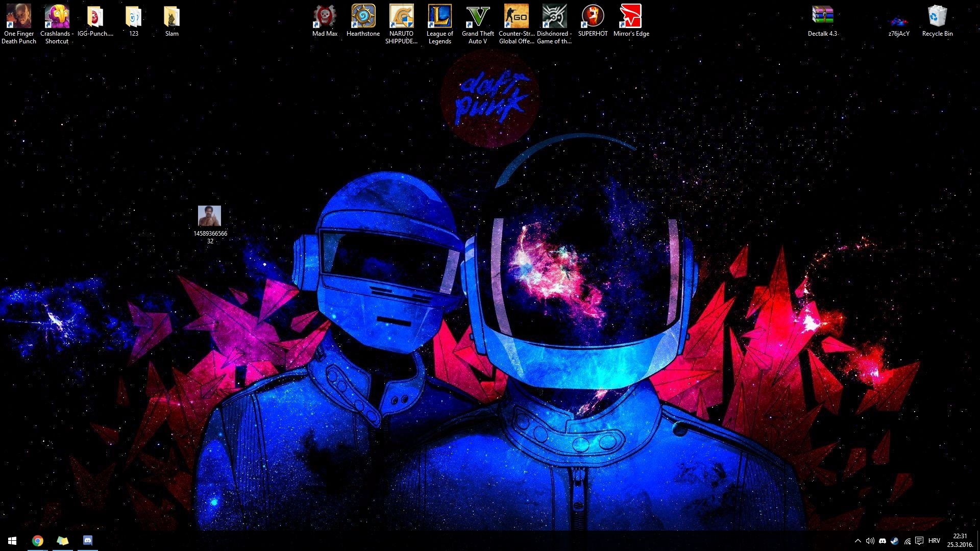Select the Mad Max game shortcut

click(325, 20)
